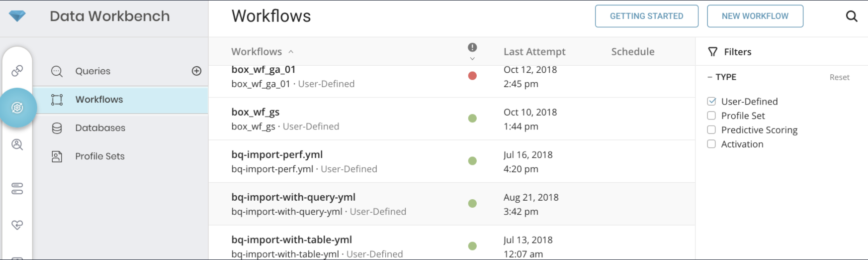Click the red status dot for box_wf_ga_01
The width and height of the screenshot is (868, 260).
472,76
